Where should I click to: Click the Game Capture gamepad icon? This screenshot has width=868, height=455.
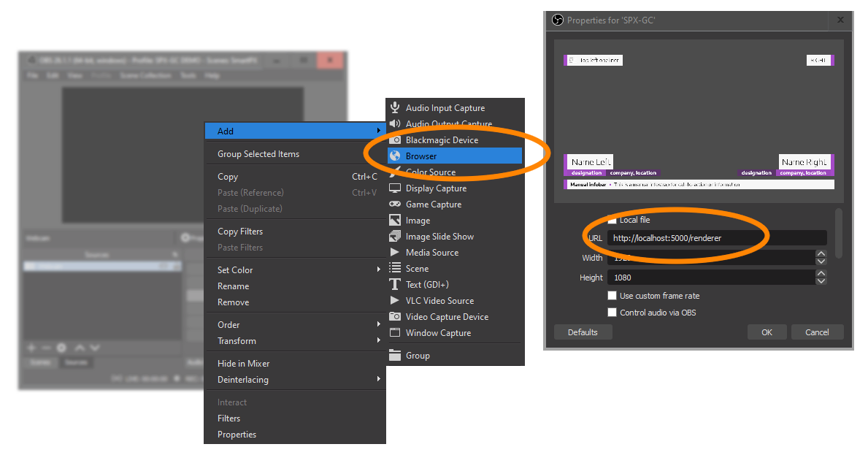395,204
